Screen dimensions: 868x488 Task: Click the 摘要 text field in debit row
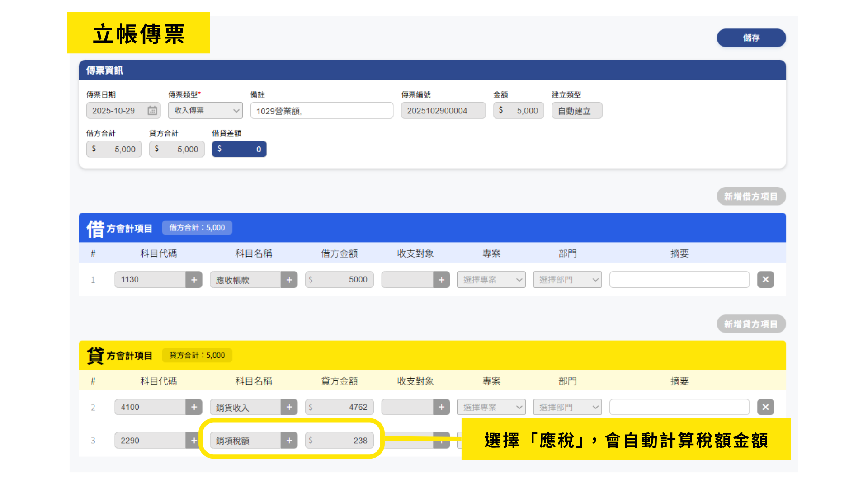[679, 280]
